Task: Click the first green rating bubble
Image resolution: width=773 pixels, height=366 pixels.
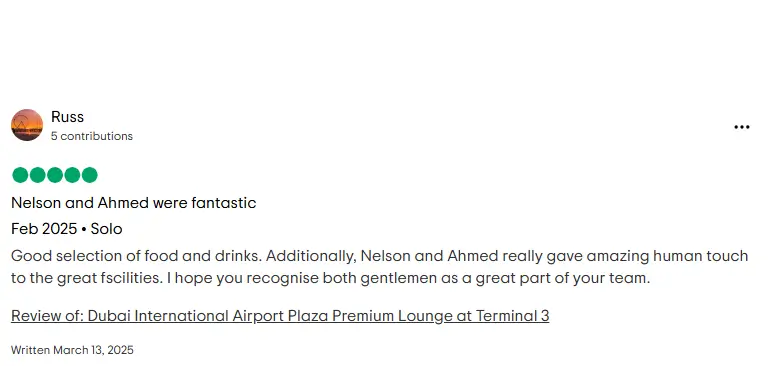Action: pos(20,175)
